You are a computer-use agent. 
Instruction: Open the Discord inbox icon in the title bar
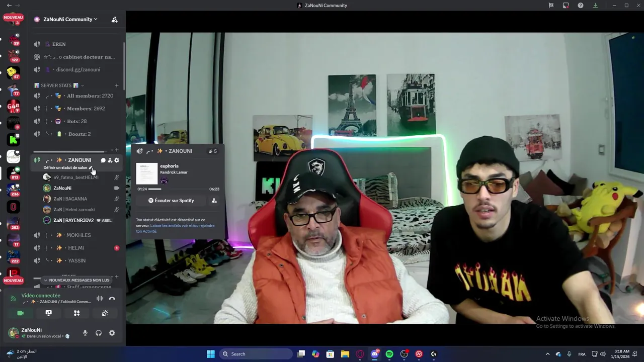point(566,6)
